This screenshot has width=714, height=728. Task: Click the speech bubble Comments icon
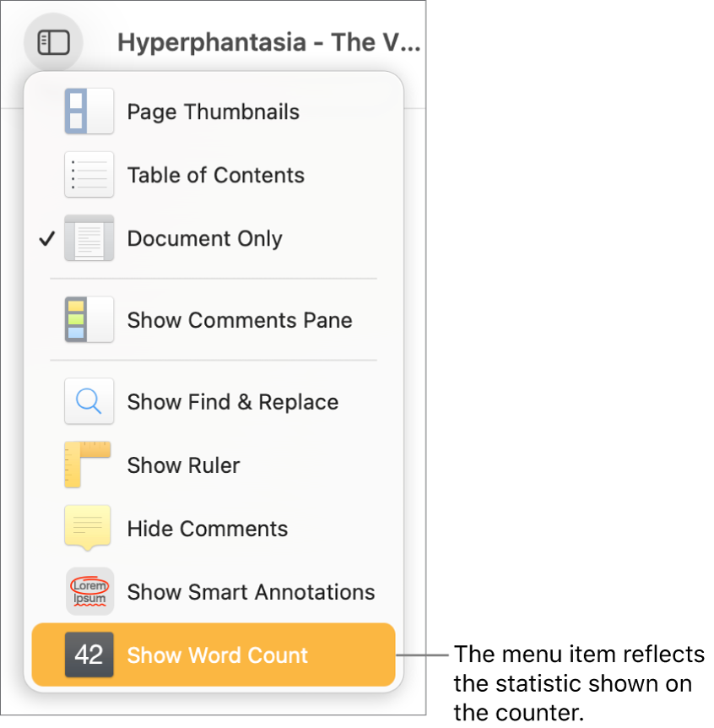pos(89,528)
